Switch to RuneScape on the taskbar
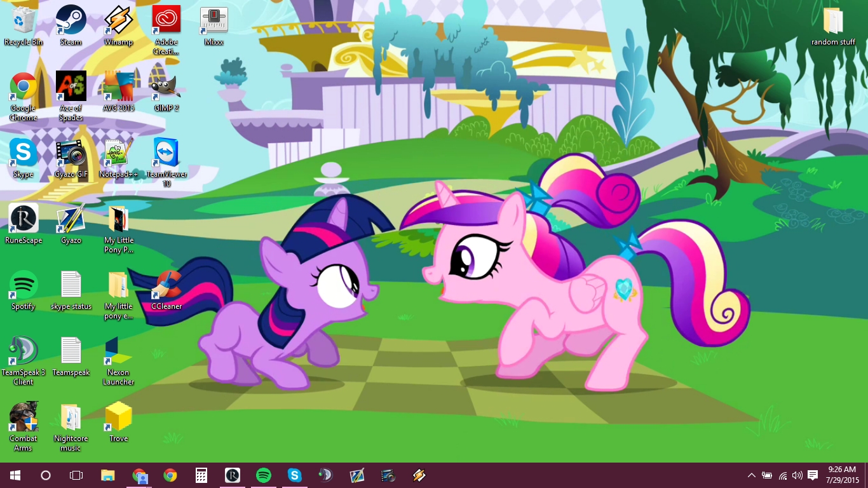868x488 pixels. pos(233,475)
